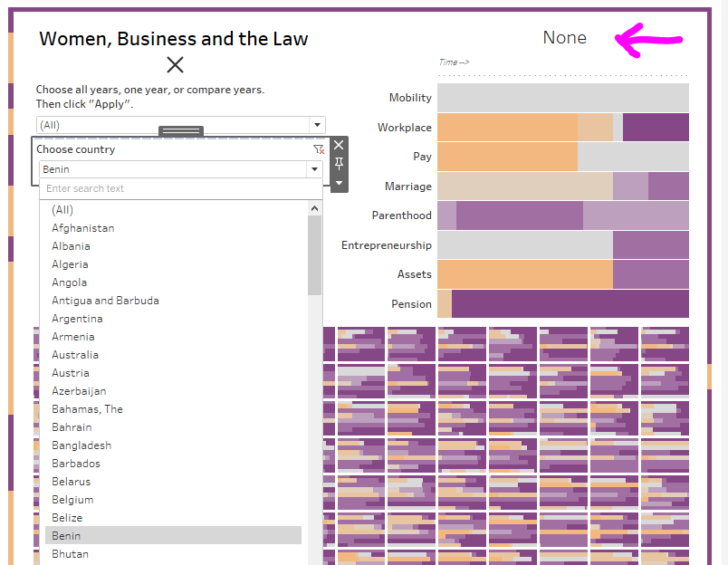Collapse the Benin country dropdown

coord(315,169)
